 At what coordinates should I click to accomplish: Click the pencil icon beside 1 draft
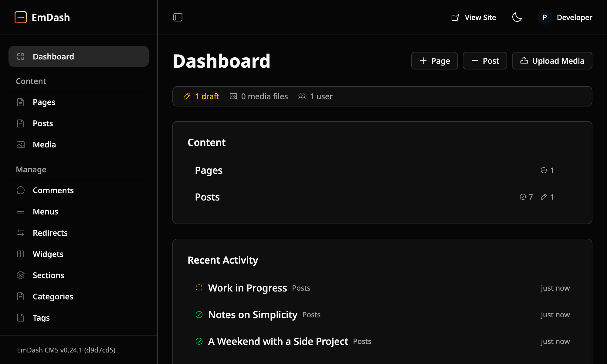click(x=187, y=96)
